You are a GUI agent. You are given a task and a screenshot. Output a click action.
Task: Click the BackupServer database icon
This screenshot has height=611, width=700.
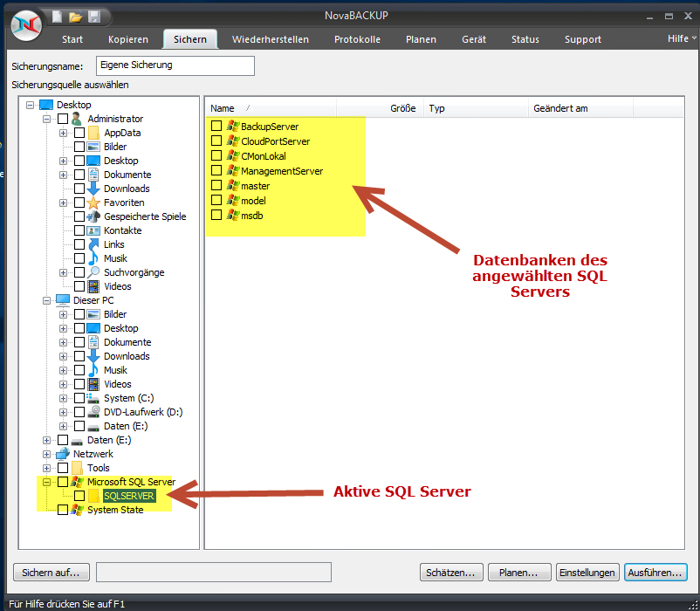[x=232, y=126]
